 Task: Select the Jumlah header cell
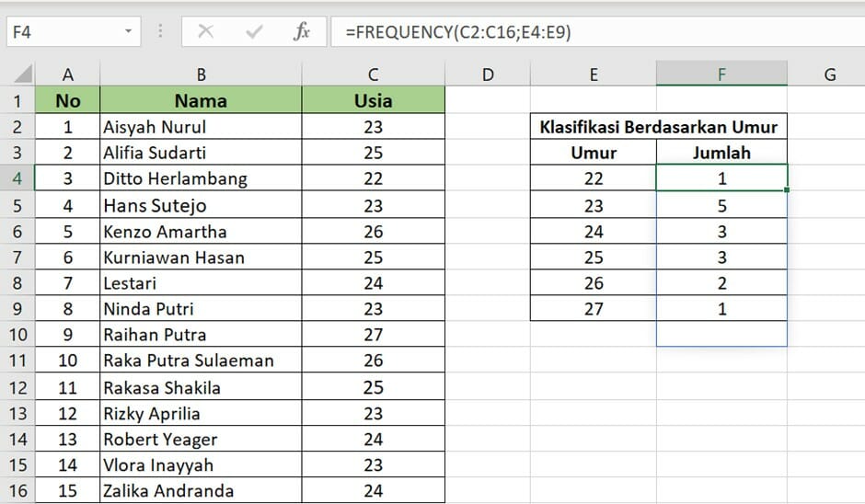click(x=721, y=152)
